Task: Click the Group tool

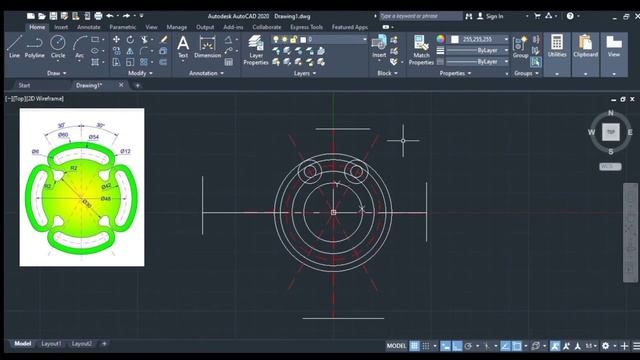Action: (x=520, y=47)
